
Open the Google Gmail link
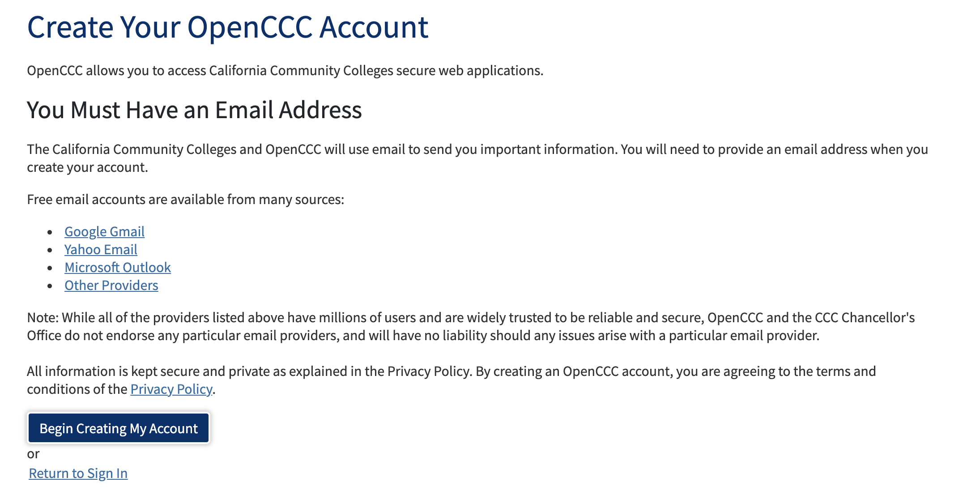point(104,231)
